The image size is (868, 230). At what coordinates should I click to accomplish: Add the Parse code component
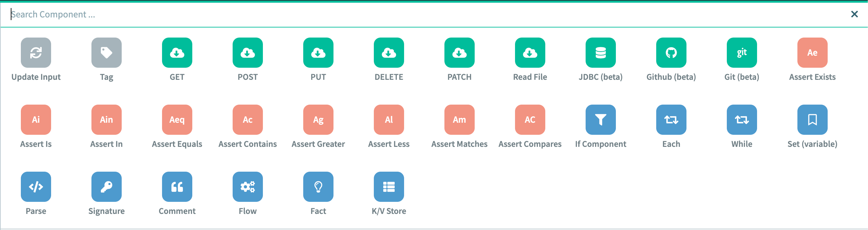point(36,187)
